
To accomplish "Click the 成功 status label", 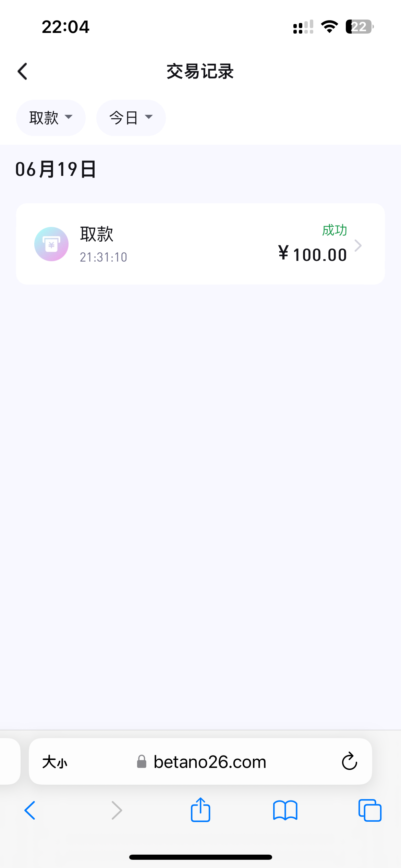I will 335,230.
